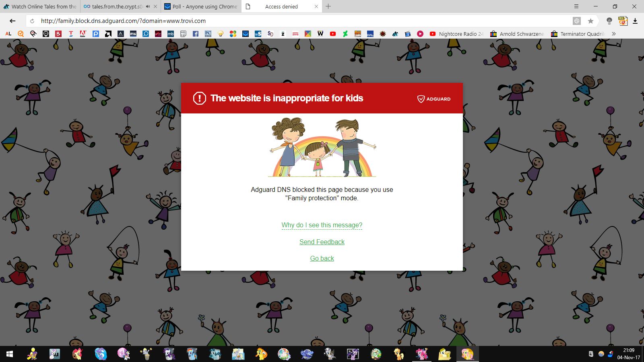Open the DeviantArt green bookmark
The image size is (644, 362).
click(345, 34)
